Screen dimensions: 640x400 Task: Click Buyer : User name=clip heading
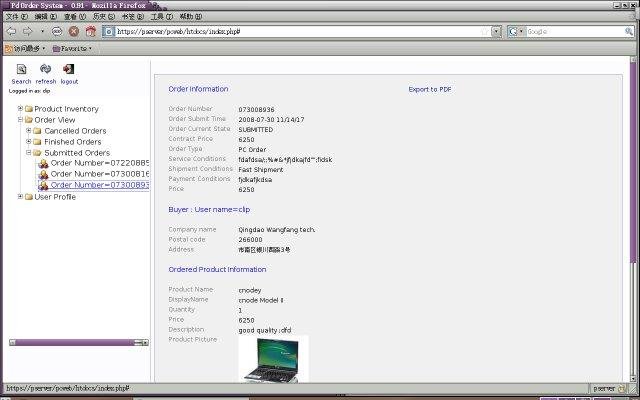[209, 209]
